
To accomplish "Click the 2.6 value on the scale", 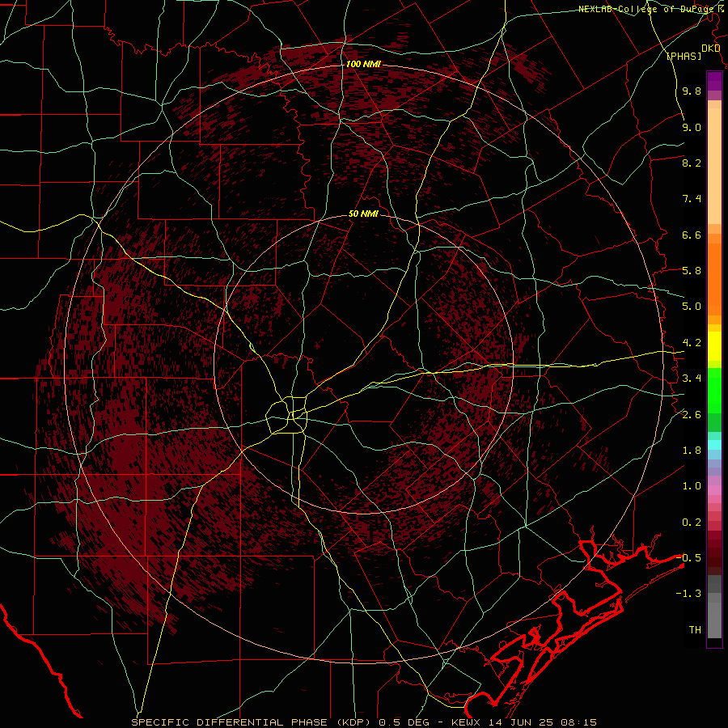I will point(692,415).
